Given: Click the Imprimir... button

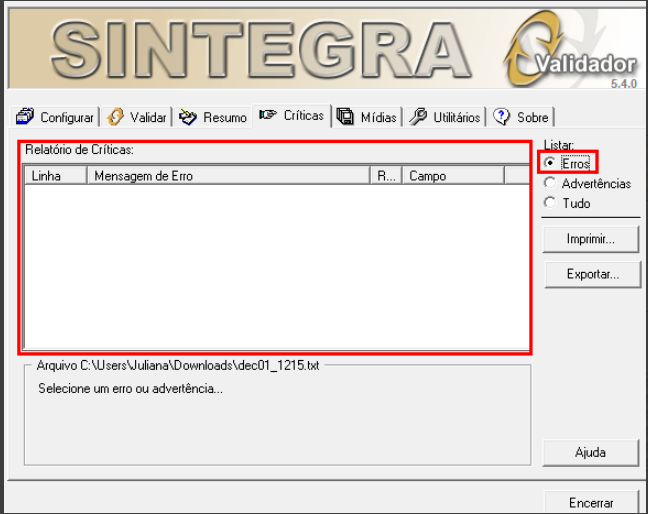Looking at the screenshot, I should pyautogui.click(x=591, y=239).
